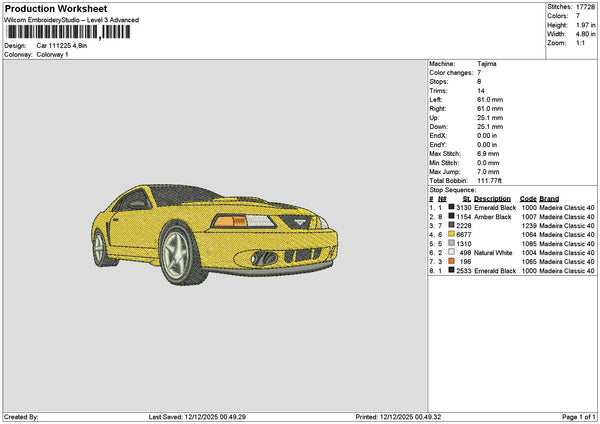The width and height of the screenshot is (600, 424).
Task: Select the design name Car 111225 4,8in
Action: [63, 45]
